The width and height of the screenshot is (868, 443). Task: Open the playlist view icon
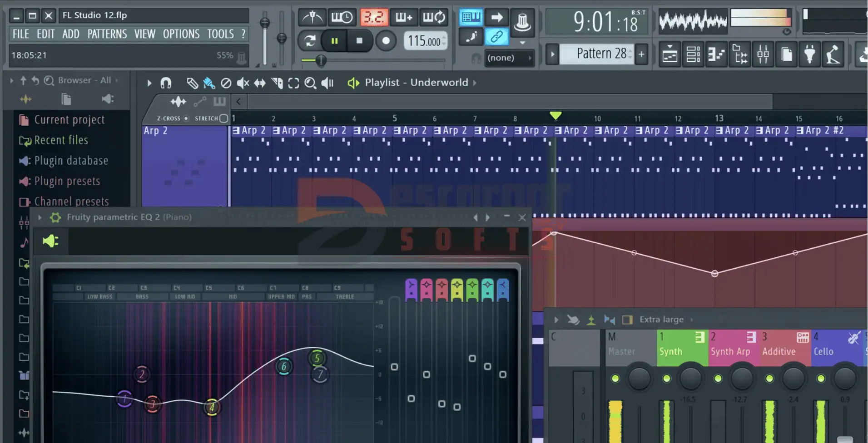coord(670,54)
